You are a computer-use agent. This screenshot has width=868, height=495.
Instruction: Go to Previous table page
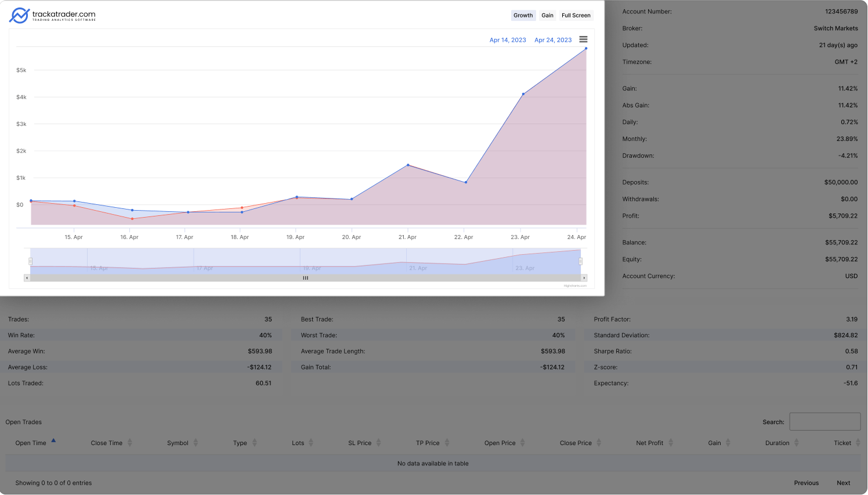click(x=806, y=483)
